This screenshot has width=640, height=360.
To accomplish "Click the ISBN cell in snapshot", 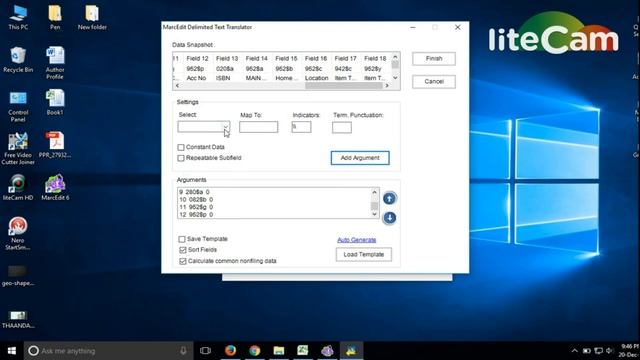I will click(223, 78).
